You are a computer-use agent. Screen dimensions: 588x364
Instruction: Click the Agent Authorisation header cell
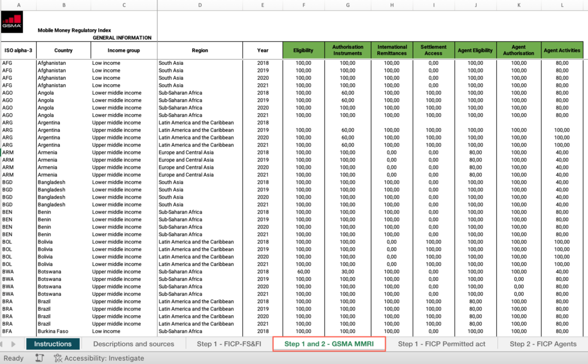519,50
